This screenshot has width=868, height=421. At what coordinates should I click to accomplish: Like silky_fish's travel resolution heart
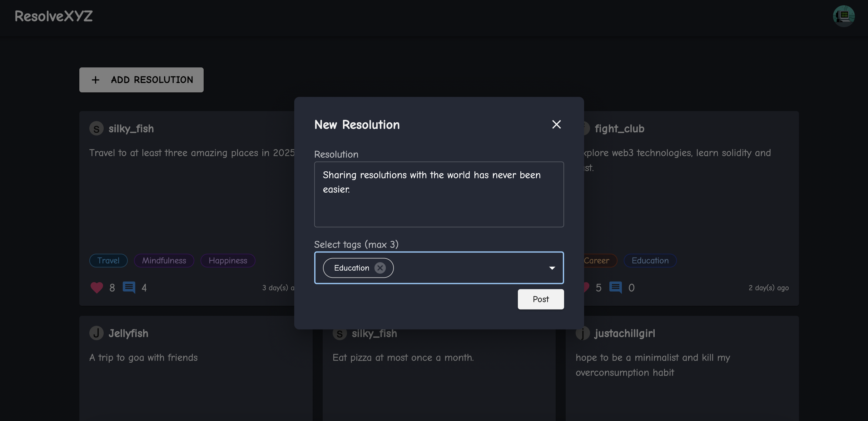[x=97, y=288]
